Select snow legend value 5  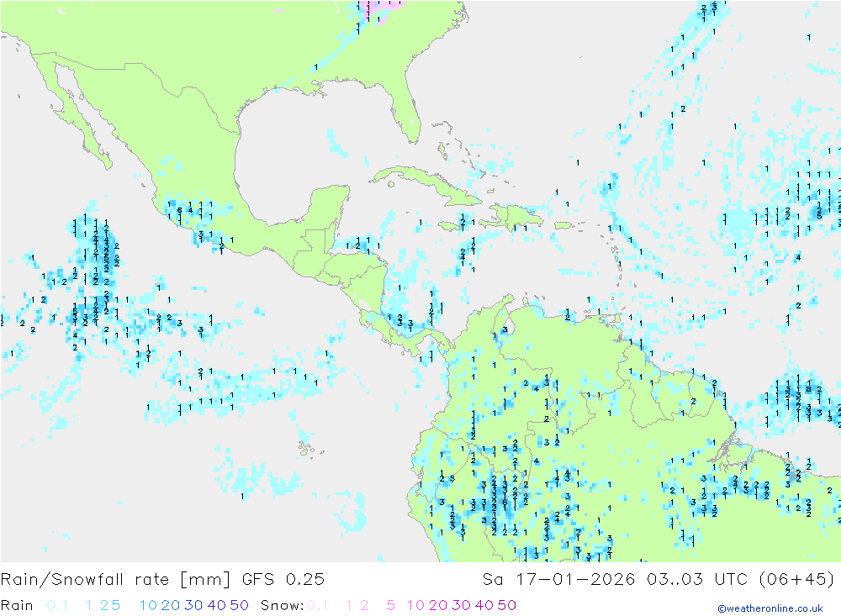coord(391,605)
